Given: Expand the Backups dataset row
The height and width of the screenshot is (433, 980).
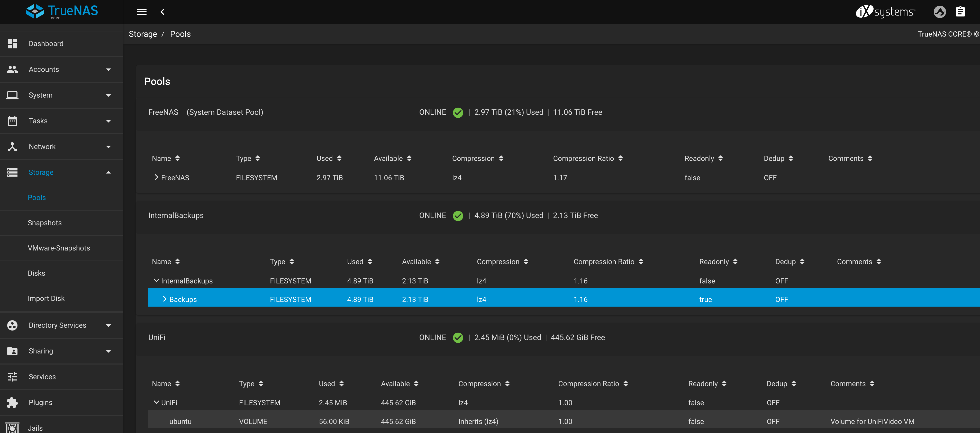Looking at the screenshot, I should tap(165, 299).
